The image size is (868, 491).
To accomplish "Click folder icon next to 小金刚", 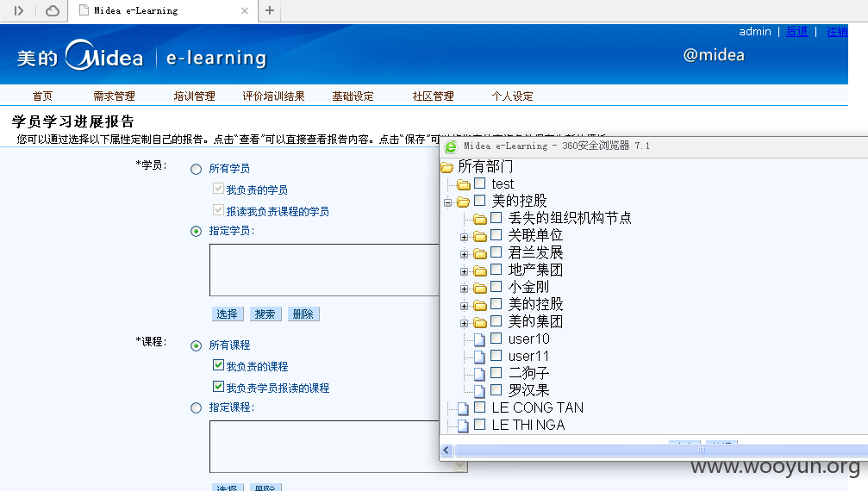I will tap(480, 288).
